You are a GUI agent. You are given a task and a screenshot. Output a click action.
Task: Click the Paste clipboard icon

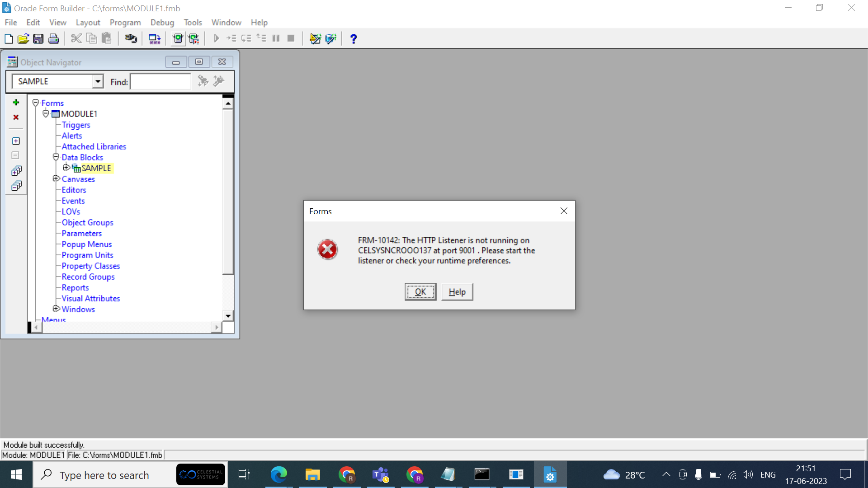[x=106, y=39]
